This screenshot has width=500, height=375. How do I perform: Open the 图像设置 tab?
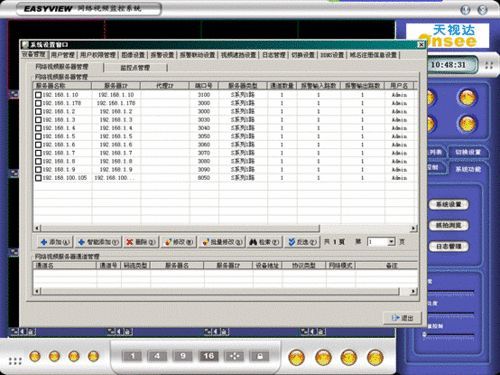click(133, 55)
